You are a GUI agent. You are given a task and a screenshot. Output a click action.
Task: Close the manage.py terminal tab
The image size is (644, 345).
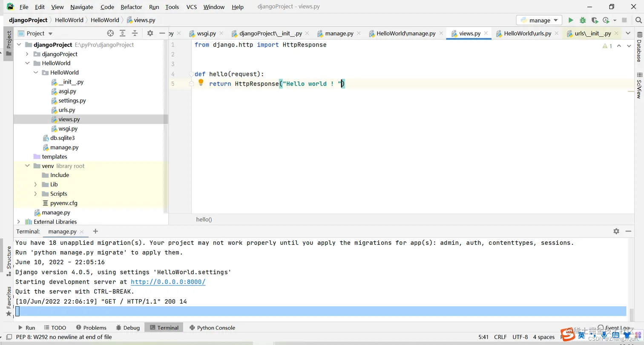click(82, 232)
